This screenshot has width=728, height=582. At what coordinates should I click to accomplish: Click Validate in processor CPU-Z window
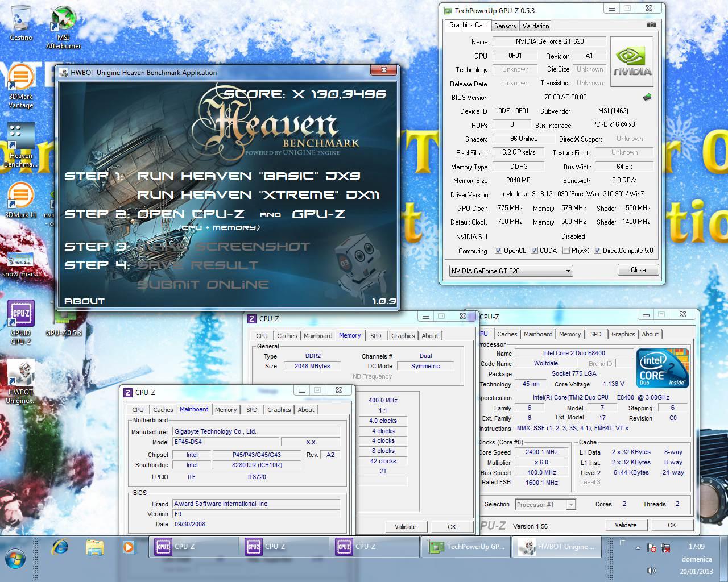coord(625,525)
